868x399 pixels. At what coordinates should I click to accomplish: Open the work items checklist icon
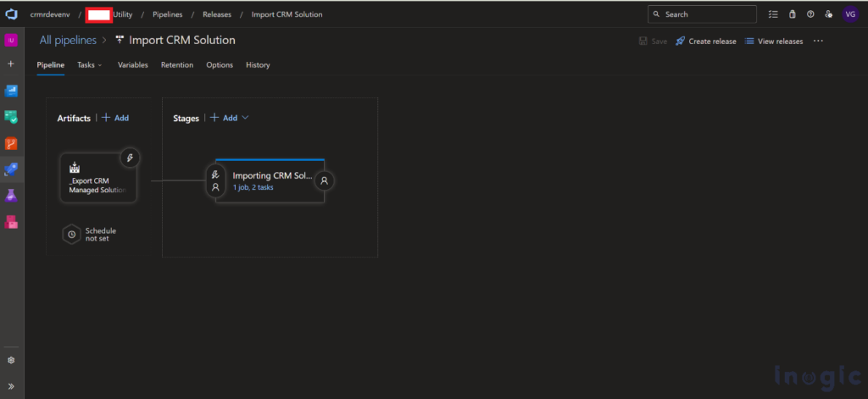(773, 14)
